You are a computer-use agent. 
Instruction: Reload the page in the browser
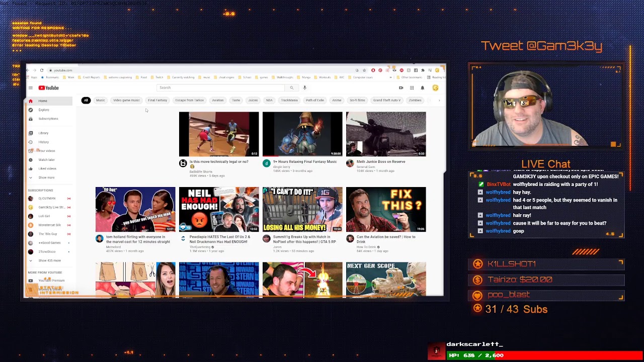click(42, 70)
